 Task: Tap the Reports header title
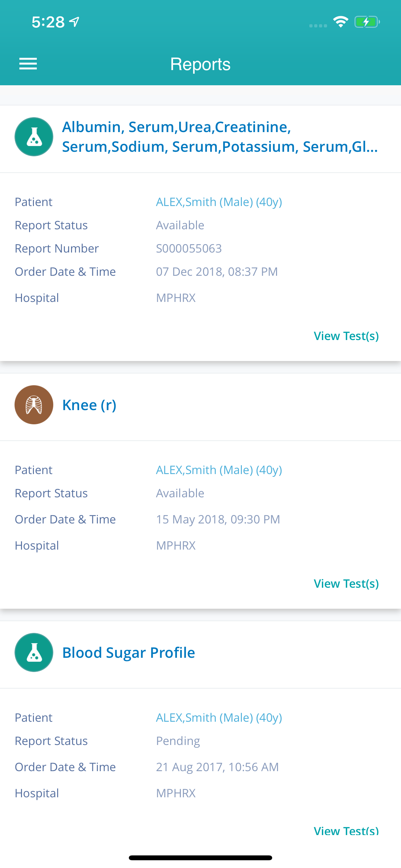tap(200, 64)
